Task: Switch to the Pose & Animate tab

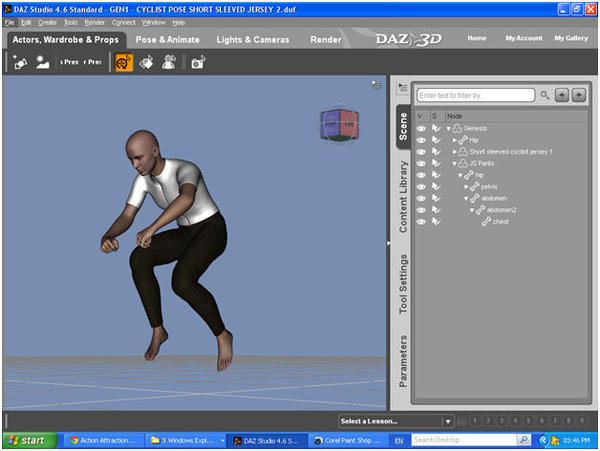Action: click(168, 39)
